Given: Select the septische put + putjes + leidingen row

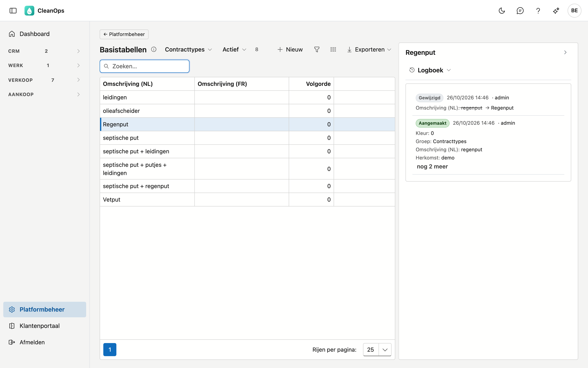Looking at the screenshot, I should pos(247,169).
